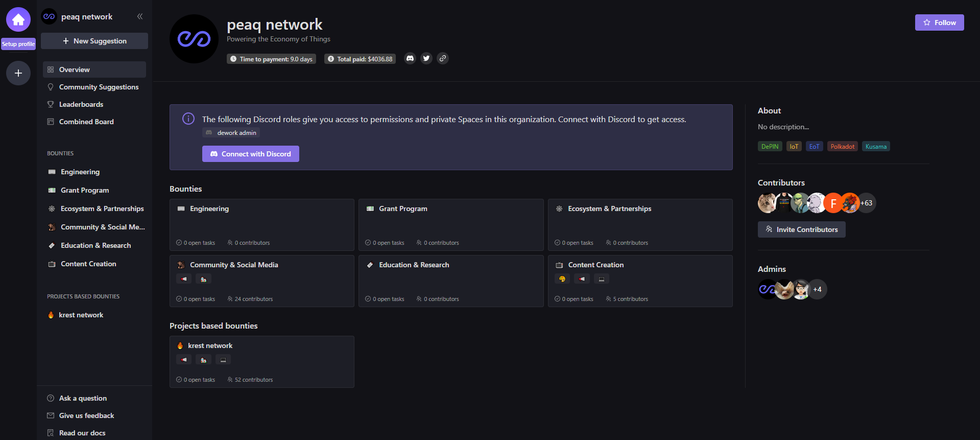Follow the peaq network organization

939,22
